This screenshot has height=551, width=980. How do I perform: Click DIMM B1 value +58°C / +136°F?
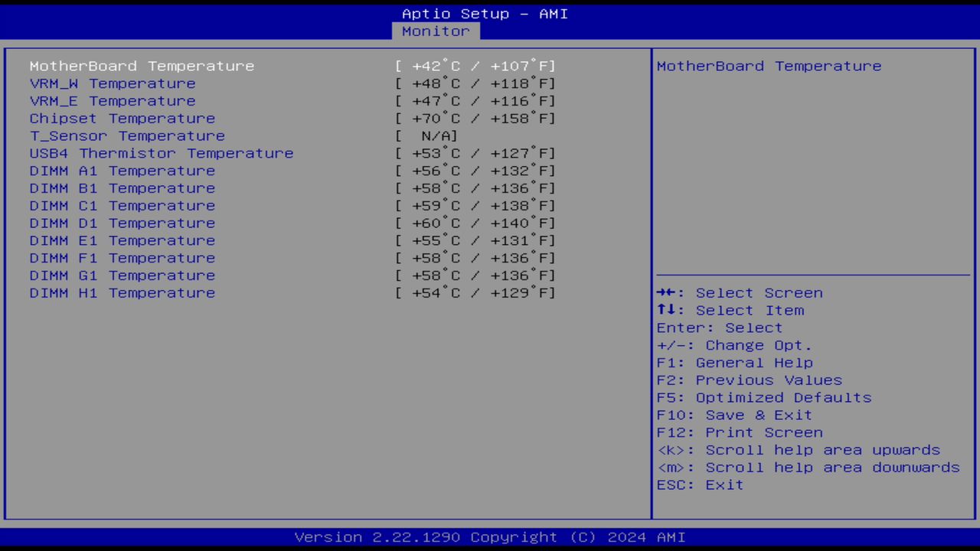click(x=475, y=188)
